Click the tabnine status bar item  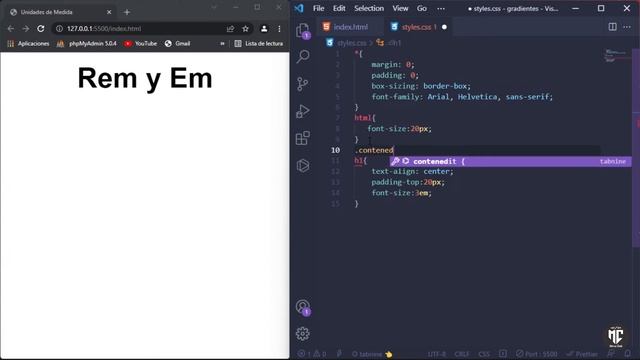coord(372,354)
